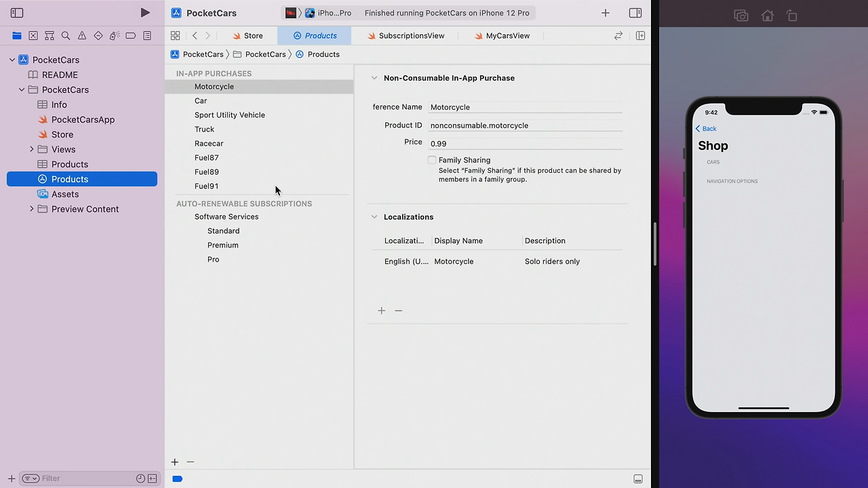Open the Issue navigator warning icon
Screen dimensions: 868x488
(82, 35)
